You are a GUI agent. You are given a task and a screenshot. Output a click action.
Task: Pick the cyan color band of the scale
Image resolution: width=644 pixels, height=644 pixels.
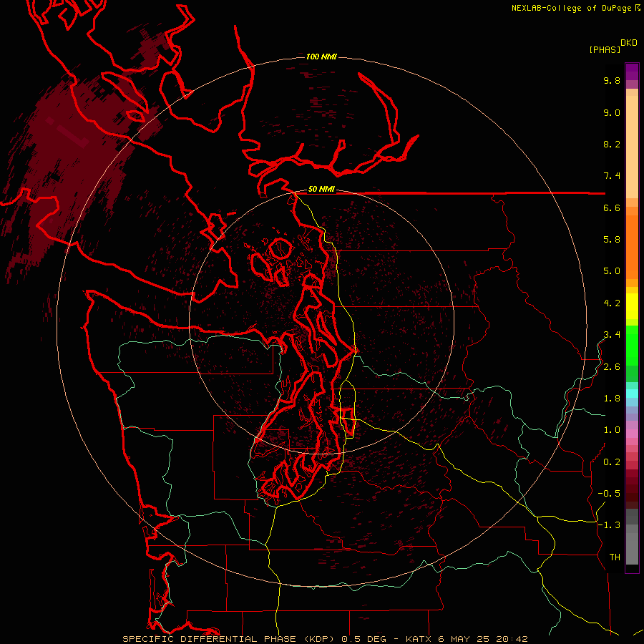[x=632, y=394]
